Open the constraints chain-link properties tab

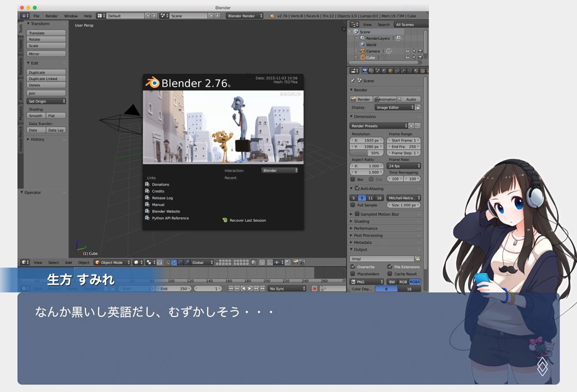click(397, 70)
